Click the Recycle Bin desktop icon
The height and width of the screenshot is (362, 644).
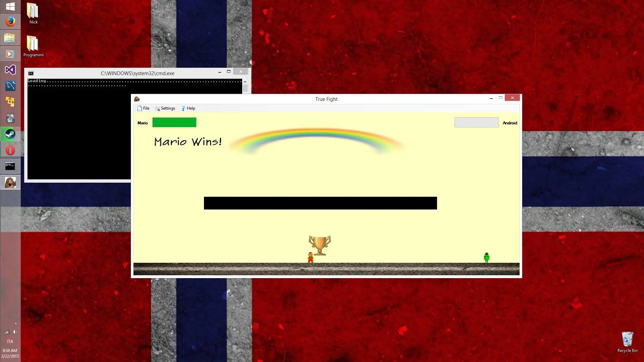tap(627, 338)
